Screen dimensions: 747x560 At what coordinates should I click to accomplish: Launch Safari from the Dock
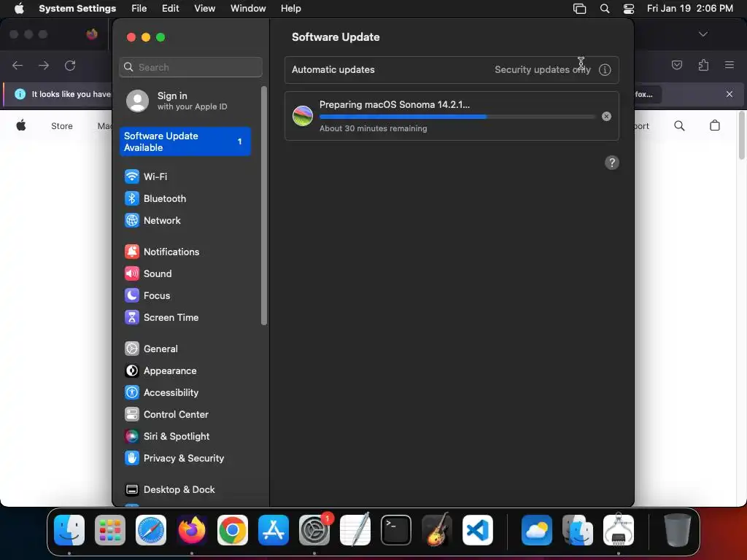[151, 530]
